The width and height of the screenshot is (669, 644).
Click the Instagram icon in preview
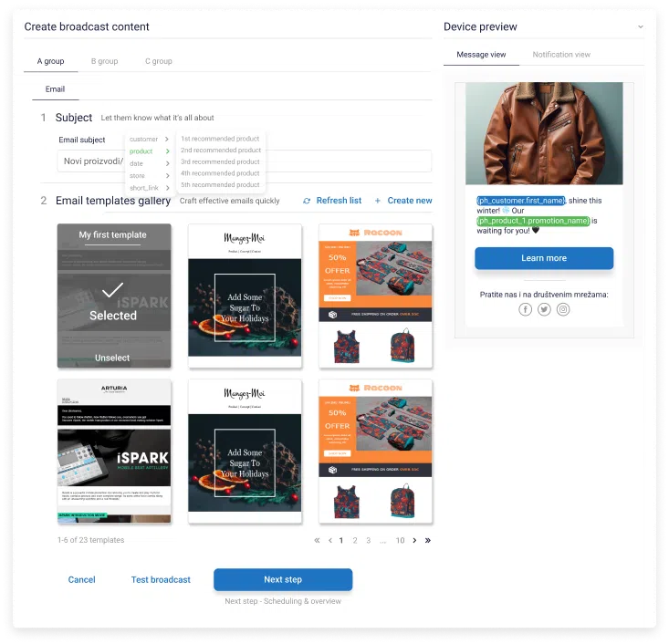[x=563, y=309]
